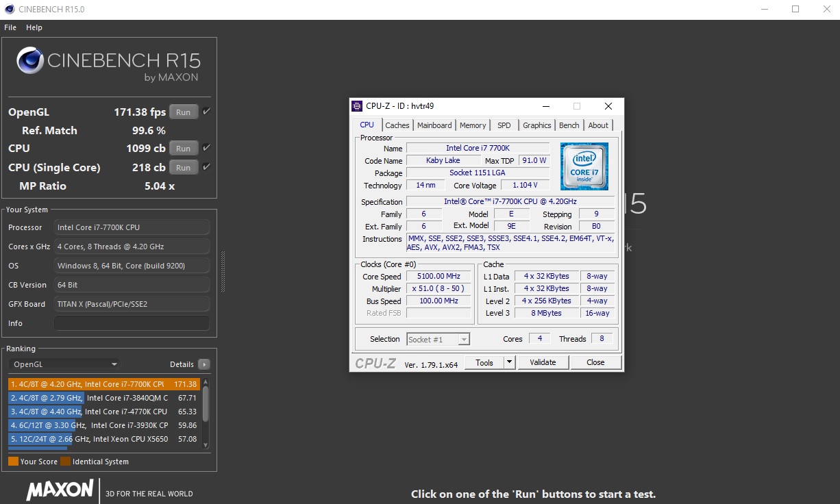Click the Identical System legend swatch
The height and width of the screenshot is (504, 840).
tap(65, 462)
